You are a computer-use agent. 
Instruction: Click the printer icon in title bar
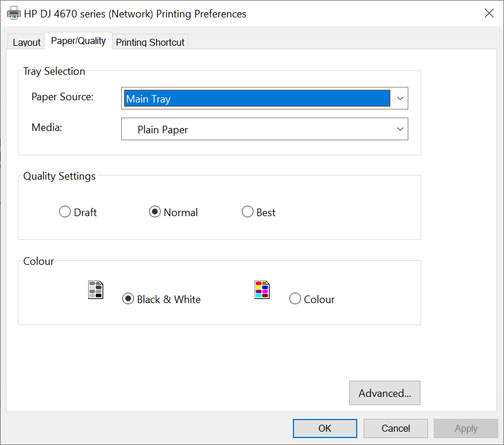pyautogui.click(x=14, y=13)
